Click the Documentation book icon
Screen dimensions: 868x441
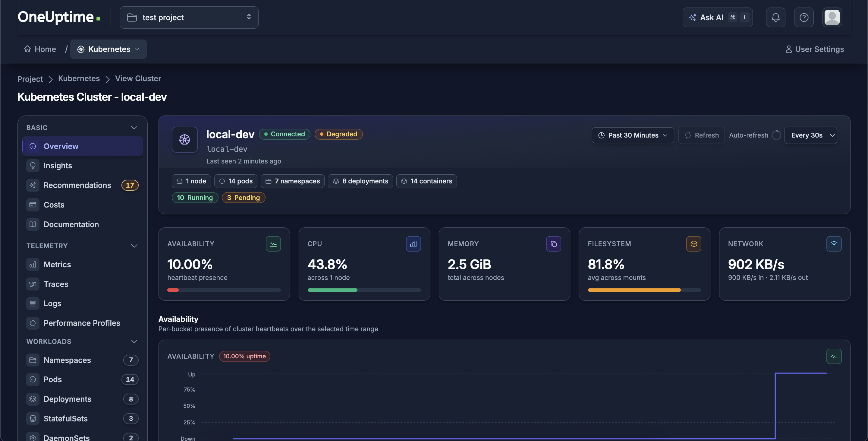click(33, 224)
